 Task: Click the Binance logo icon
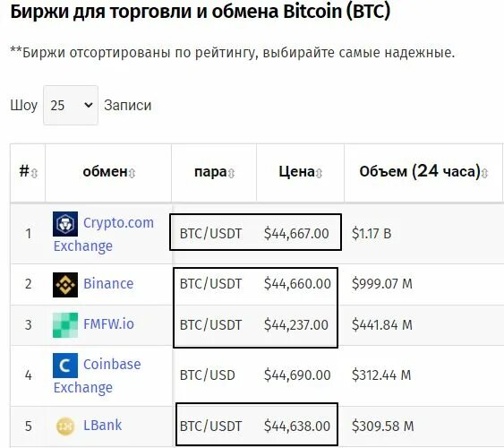tap(65, 285)
